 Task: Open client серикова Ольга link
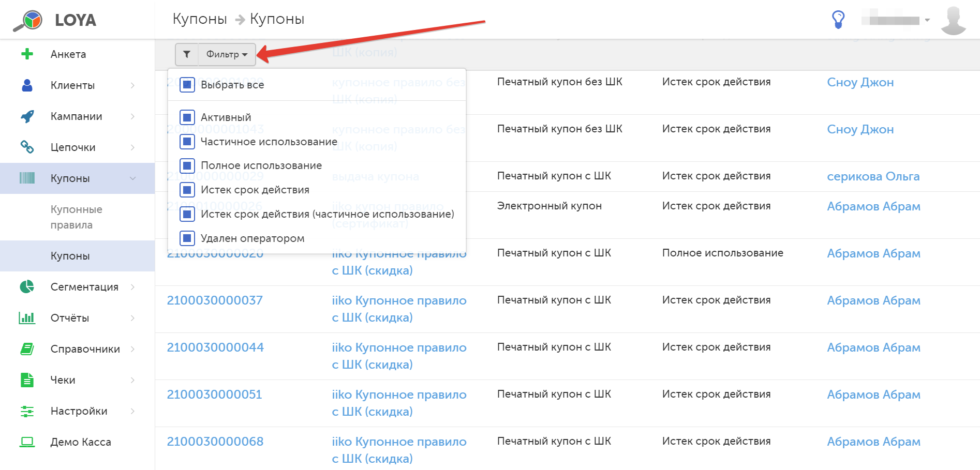click(873, 176)
